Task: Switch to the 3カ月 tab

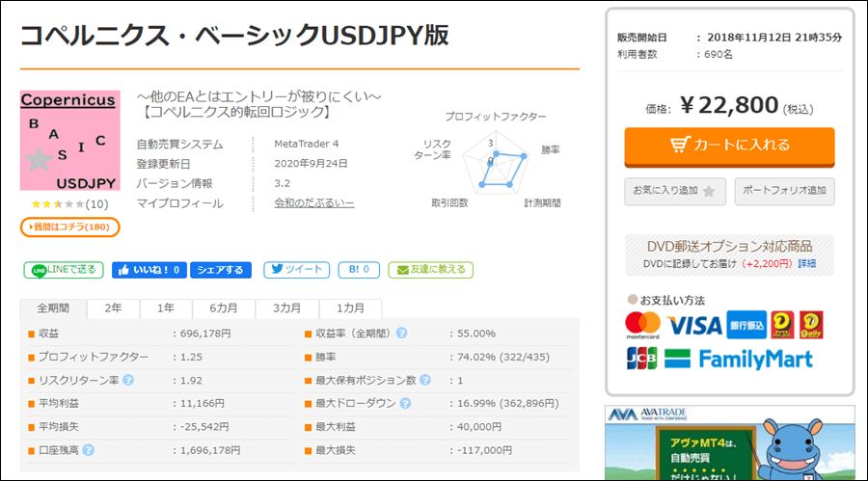Action: pos(286,308)
